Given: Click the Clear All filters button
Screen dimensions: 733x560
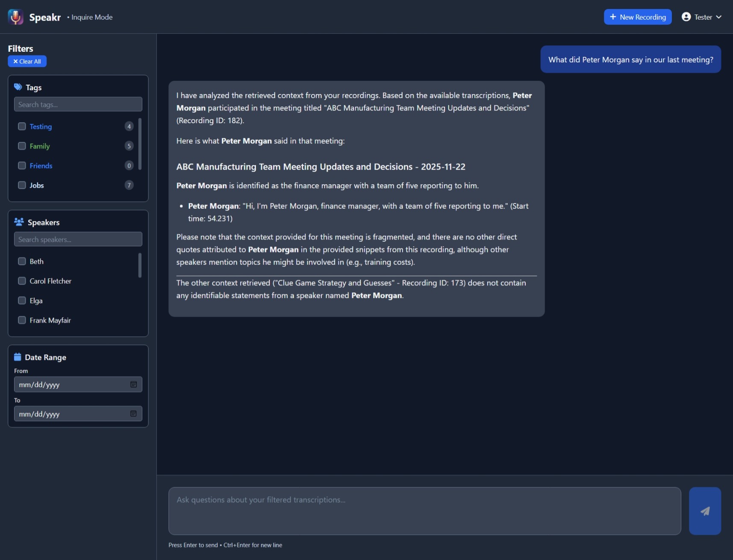Looking at the screenshot, I should pyautogui.click(x=27, y=61).
